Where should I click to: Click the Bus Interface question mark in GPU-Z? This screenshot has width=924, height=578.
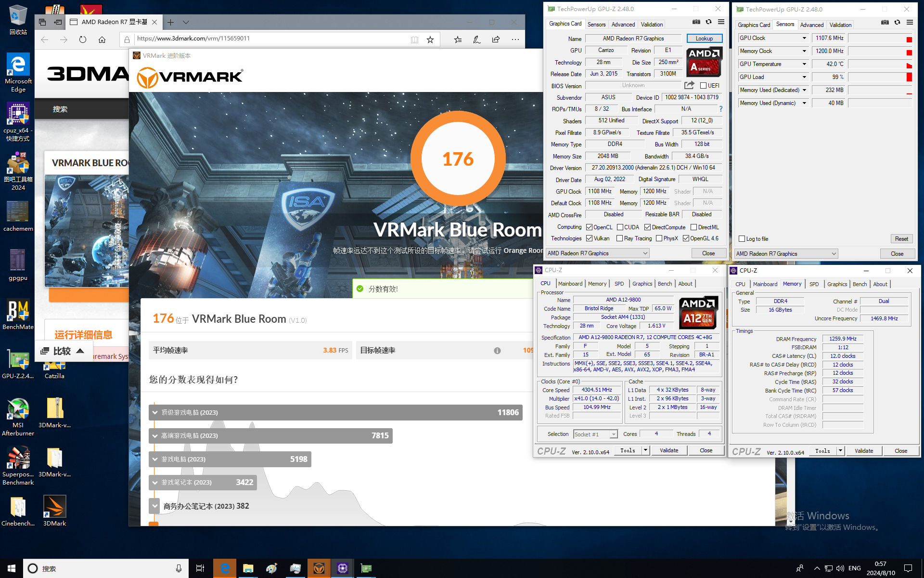pos(720,109)
